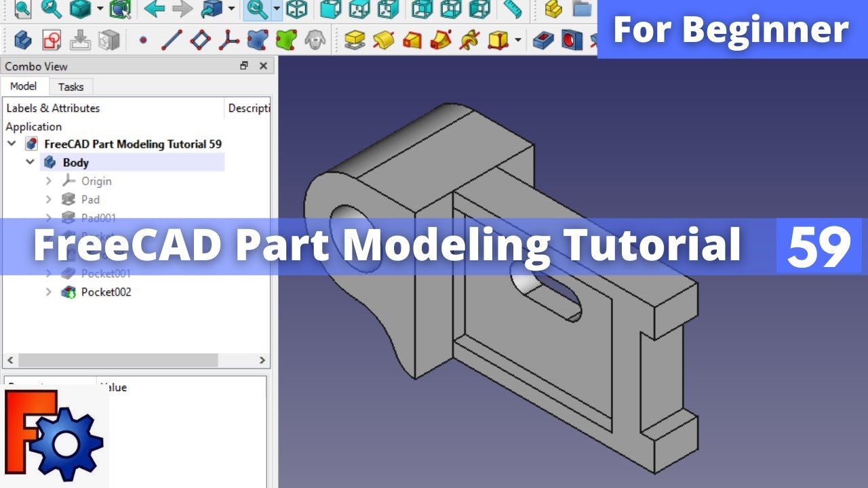Click the Edit Sketch toolbar icon
The height and width of the screenshot is (488, 868).
click(x=81, y=40)
